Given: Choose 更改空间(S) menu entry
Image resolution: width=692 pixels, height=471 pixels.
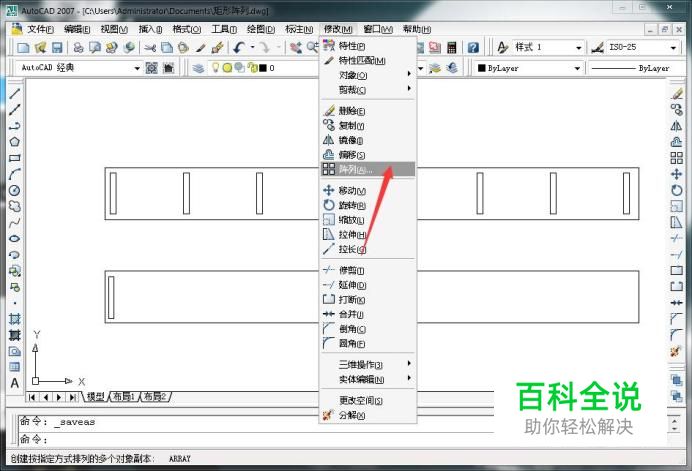Looking at the screenshot, I should 368,400.
